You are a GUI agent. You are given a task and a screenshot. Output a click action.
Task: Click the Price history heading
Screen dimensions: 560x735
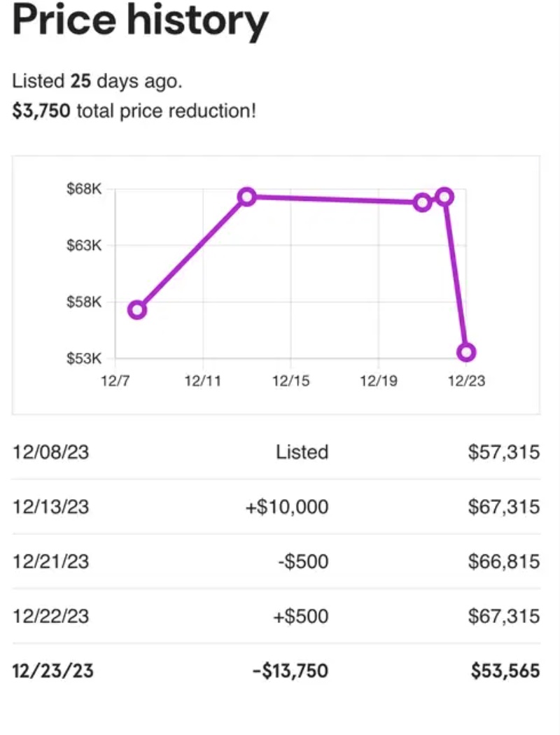tap(140, 22)
